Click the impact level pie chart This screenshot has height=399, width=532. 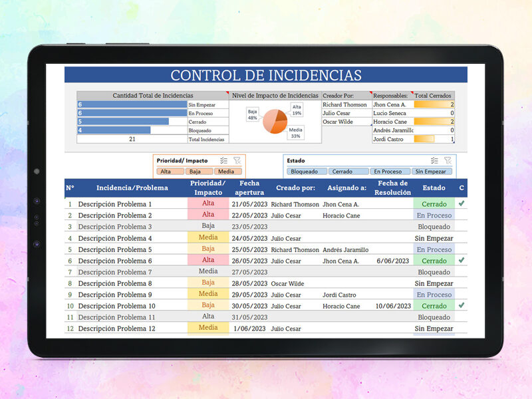275,121
